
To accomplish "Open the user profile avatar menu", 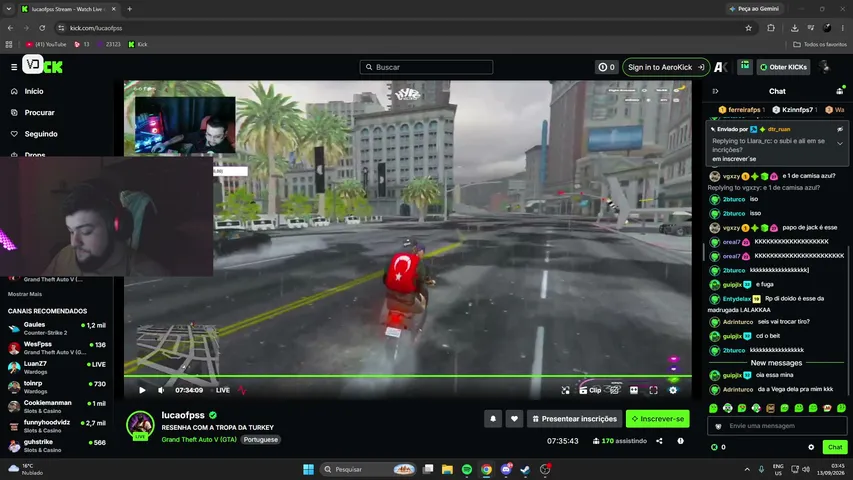I will pos(825,67).
